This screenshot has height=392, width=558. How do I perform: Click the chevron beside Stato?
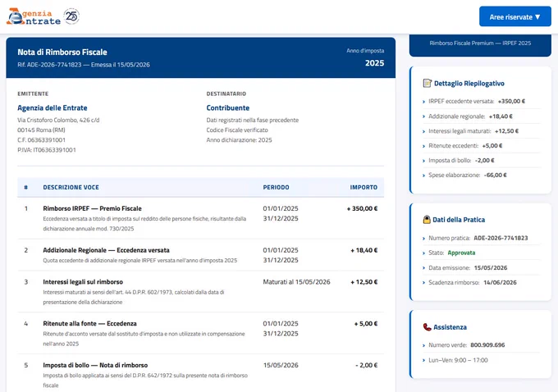point(423,253)
